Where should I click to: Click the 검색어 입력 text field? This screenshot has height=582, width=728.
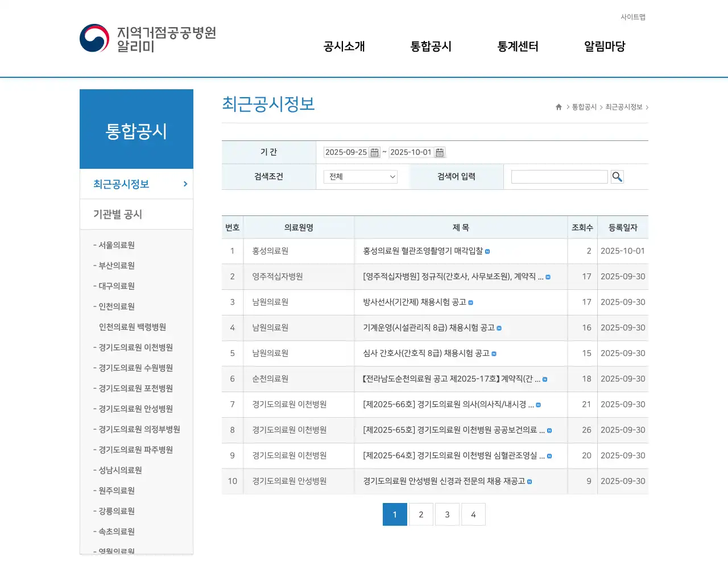(x=559, y=177)
